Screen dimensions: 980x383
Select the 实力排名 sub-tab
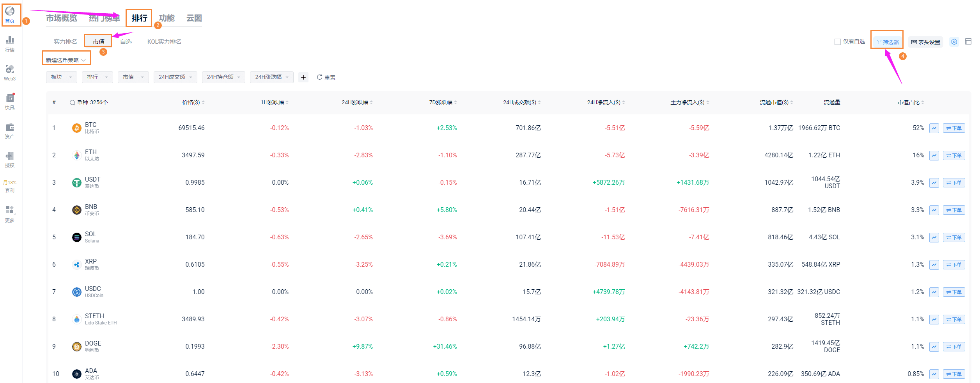65,42
